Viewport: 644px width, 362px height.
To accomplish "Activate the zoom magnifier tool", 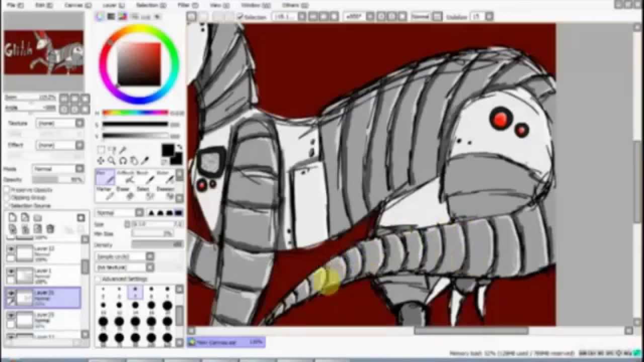I will click(112, 161).
